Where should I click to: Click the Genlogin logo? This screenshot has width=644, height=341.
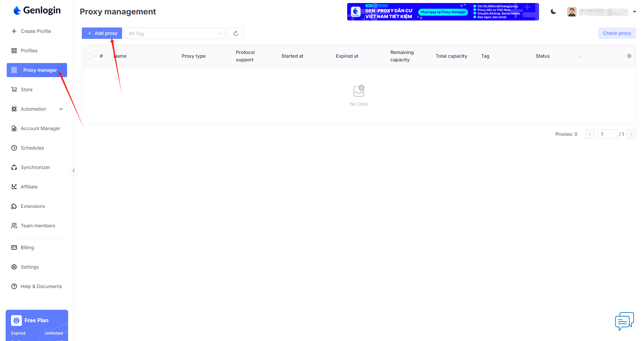click(37, 10)
